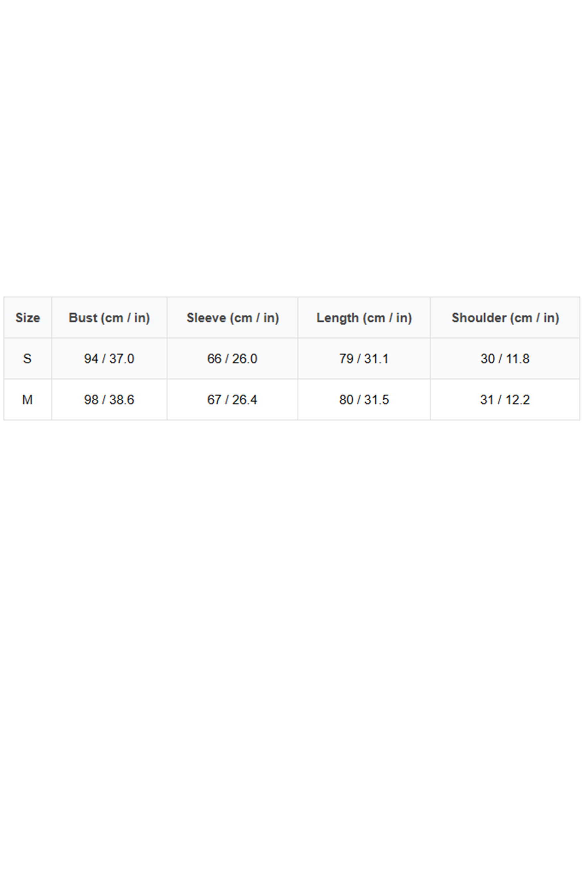Click the 26.4 inch sleeve value
Viewport: 588px width, 882px height.
click(245, 399)
